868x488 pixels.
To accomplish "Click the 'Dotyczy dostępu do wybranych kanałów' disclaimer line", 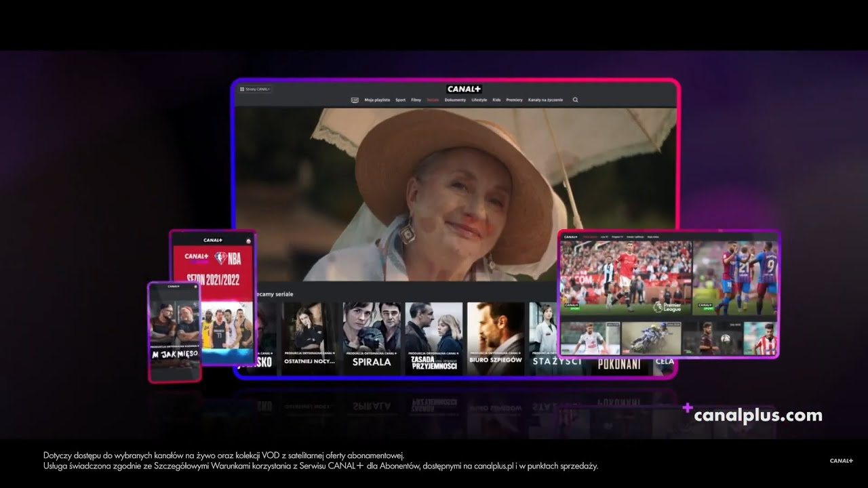I will (224, 455).
